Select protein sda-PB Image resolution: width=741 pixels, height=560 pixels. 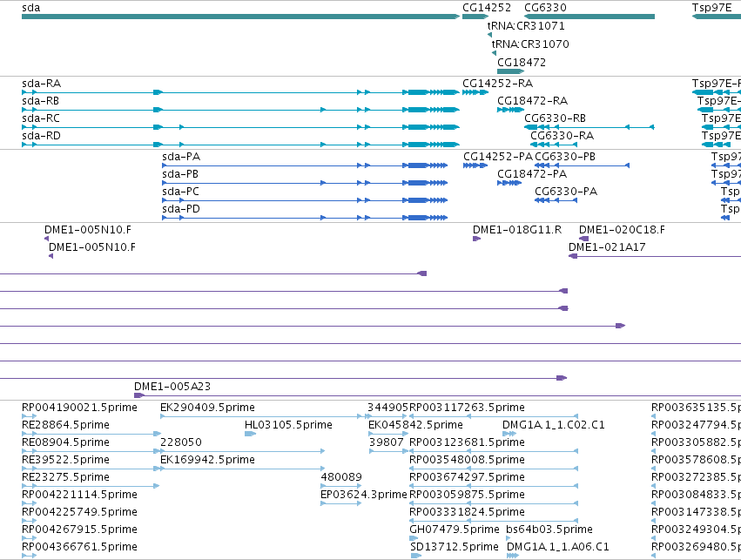[305, 183]
